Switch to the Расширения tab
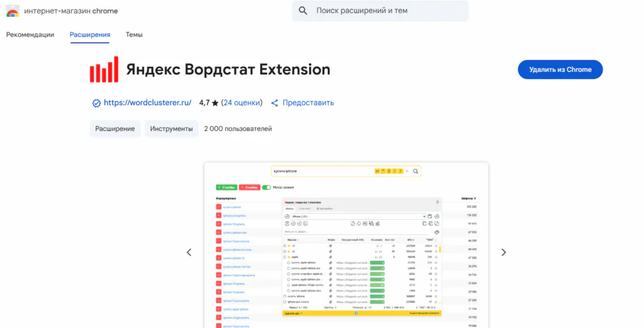This screenshot has height=328, width=644. pos(90,35)
